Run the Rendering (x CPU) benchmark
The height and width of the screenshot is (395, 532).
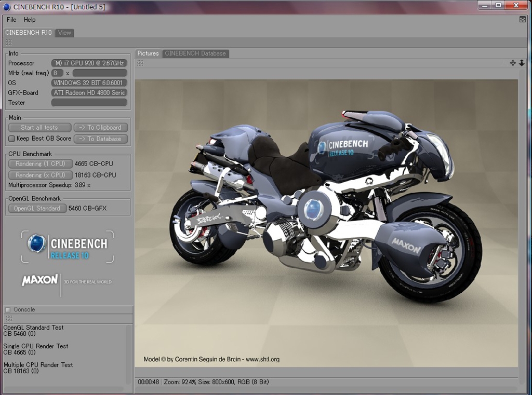(40, 175)
